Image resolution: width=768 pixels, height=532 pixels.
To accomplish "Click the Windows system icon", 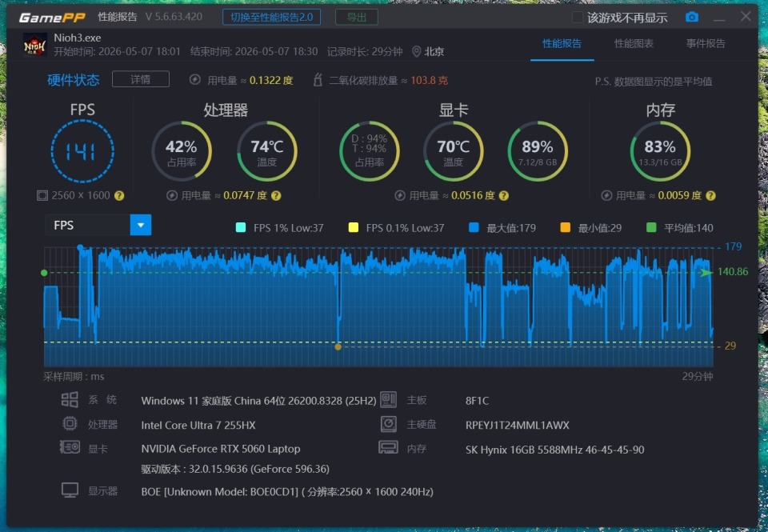I will pyautogui.click(x=70, y=400).
